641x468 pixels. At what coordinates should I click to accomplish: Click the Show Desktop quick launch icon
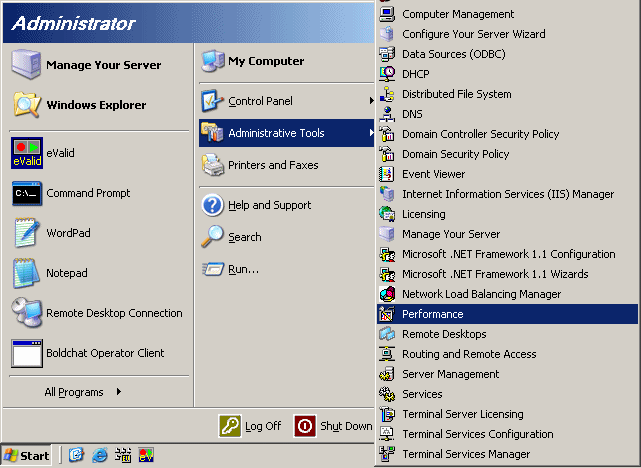[76, 455]
